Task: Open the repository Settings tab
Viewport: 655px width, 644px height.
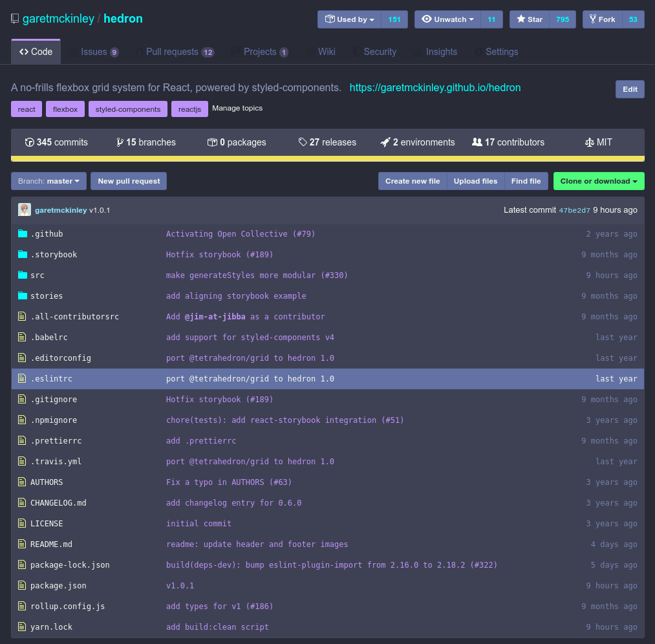Action: 496,52
